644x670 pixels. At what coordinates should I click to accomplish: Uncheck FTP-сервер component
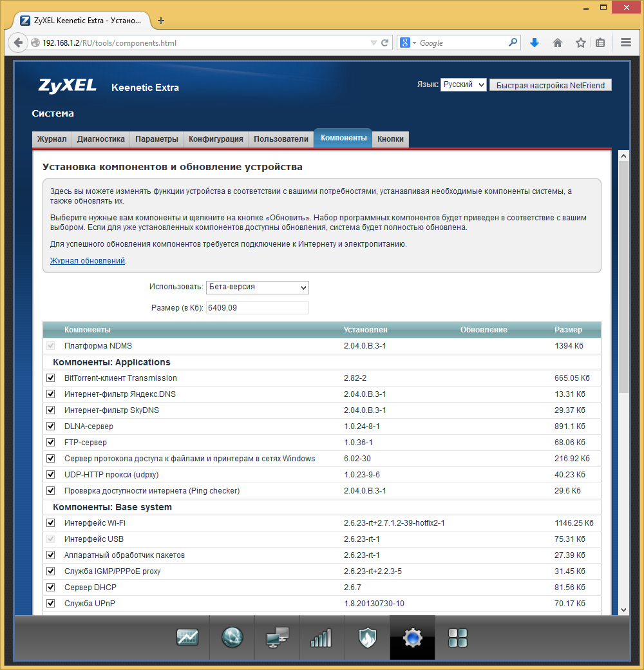(51, 442)
